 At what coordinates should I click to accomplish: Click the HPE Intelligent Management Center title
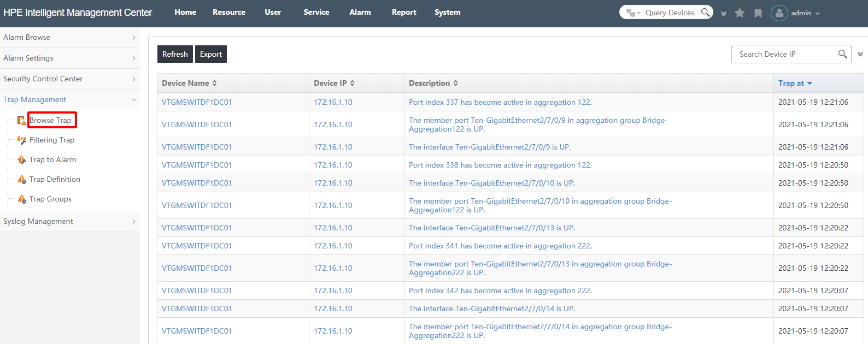(78, 13)
